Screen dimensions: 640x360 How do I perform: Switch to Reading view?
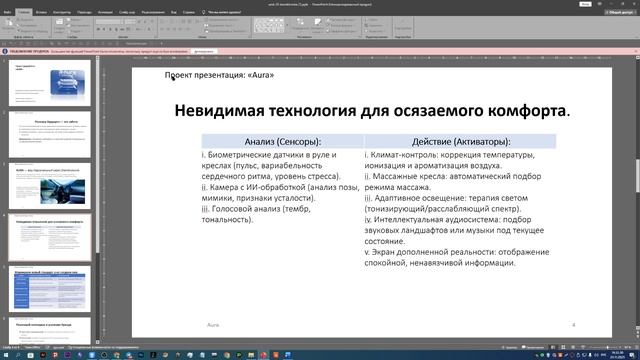(x=573, y=347)
